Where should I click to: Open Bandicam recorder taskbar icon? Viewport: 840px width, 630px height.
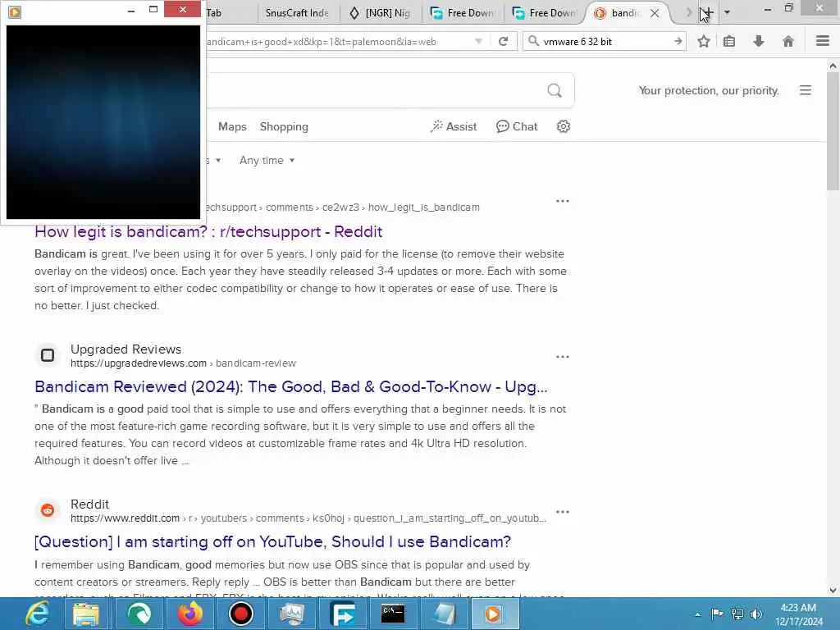click(x=240, y=614)
